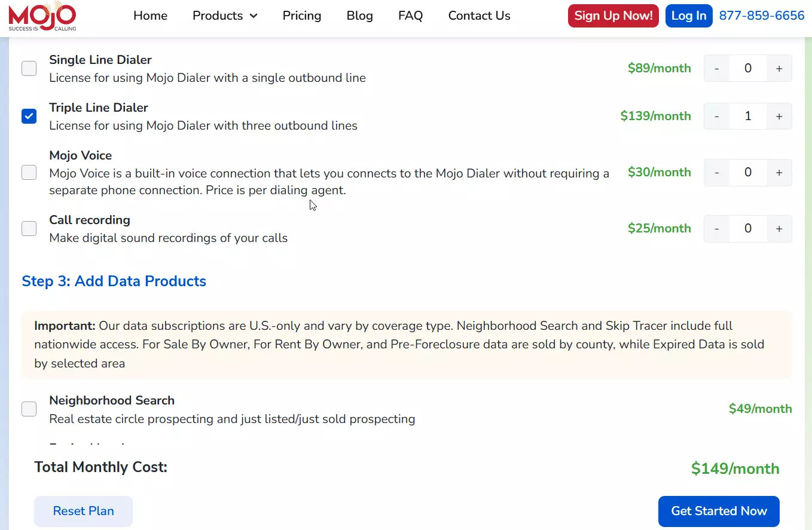The height and width of the screenshot is (530, 812).
Task: Open the FAQ page
Action: 411,16
